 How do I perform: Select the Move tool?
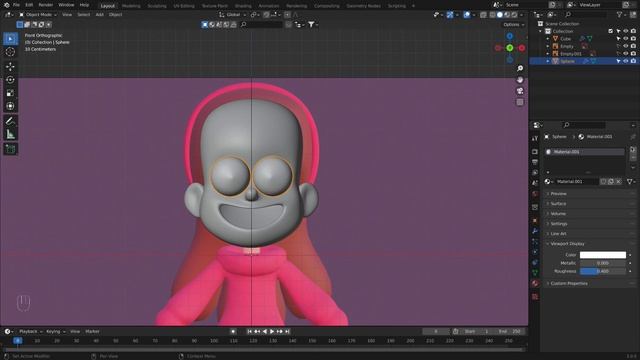(11, 67)
